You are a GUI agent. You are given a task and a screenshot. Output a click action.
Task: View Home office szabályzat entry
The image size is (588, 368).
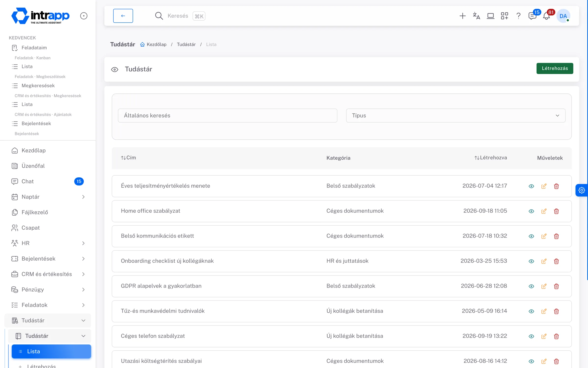point(531,211)
